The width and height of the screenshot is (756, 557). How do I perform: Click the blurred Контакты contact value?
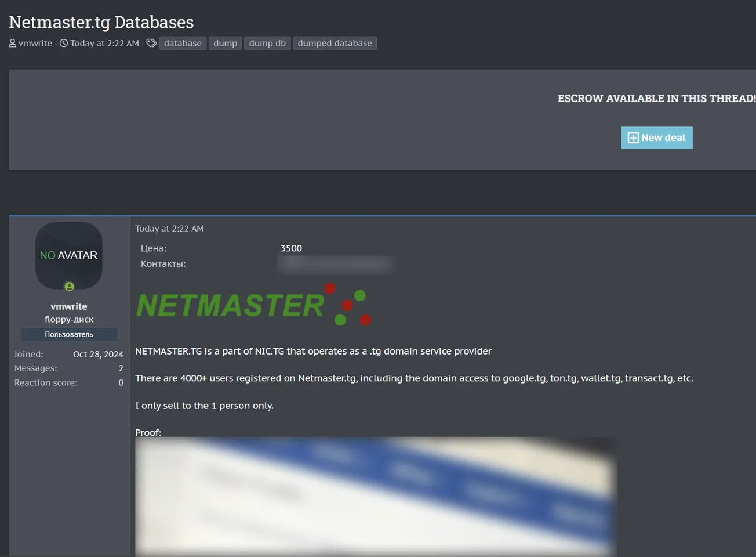pos(335,264)
